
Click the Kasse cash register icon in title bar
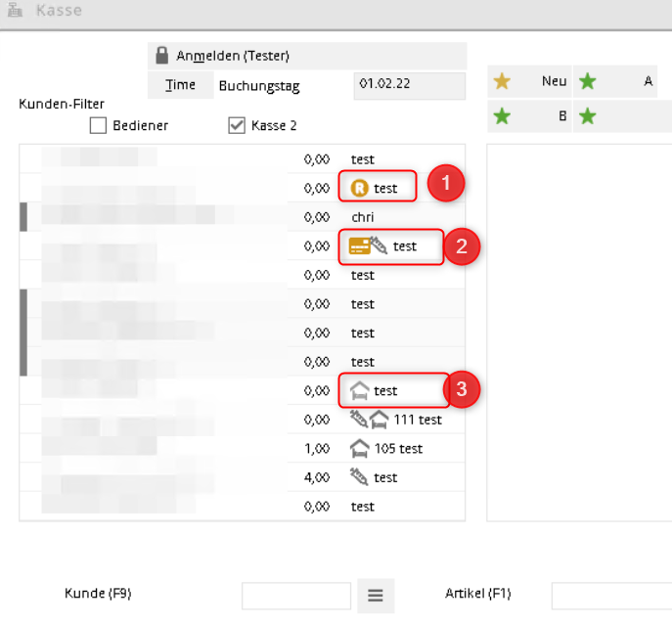click(15, 10)
